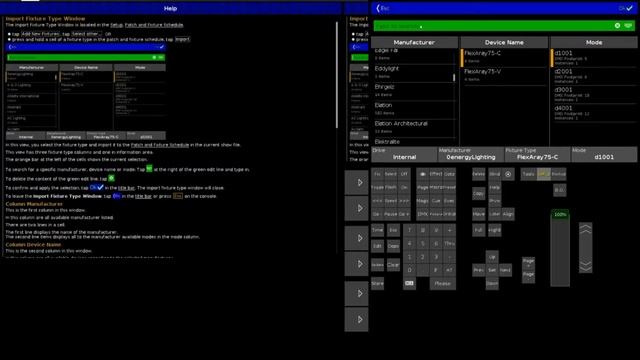
Task: Tap the Edit key
Action: (378, 246)
